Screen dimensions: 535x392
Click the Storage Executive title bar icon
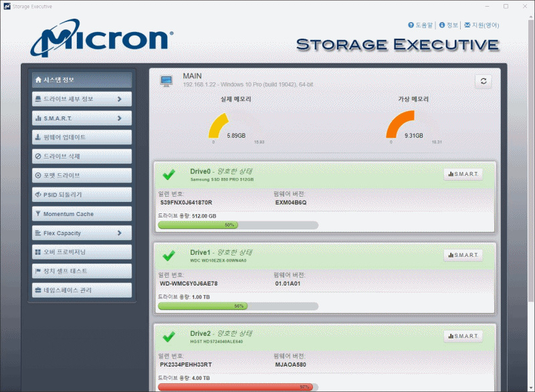point(7,6)
